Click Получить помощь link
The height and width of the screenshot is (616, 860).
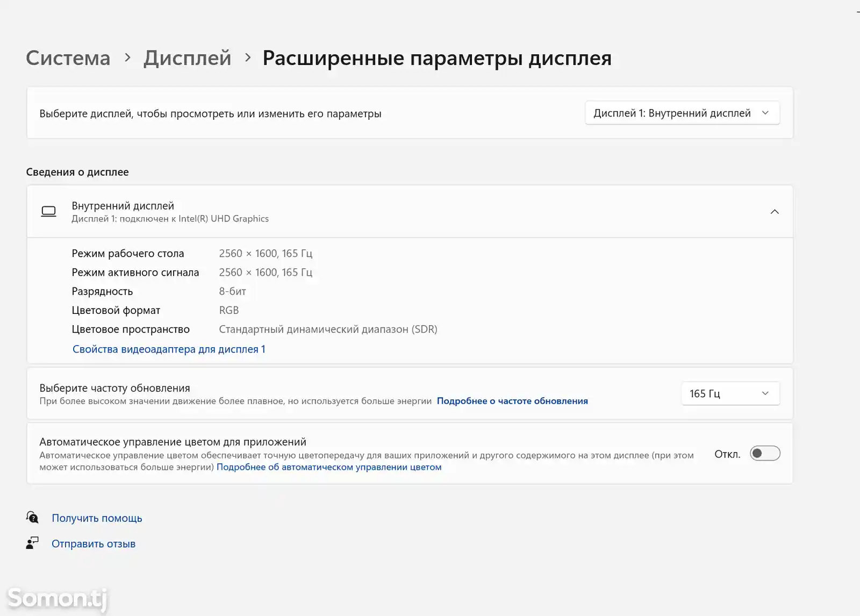97,518
